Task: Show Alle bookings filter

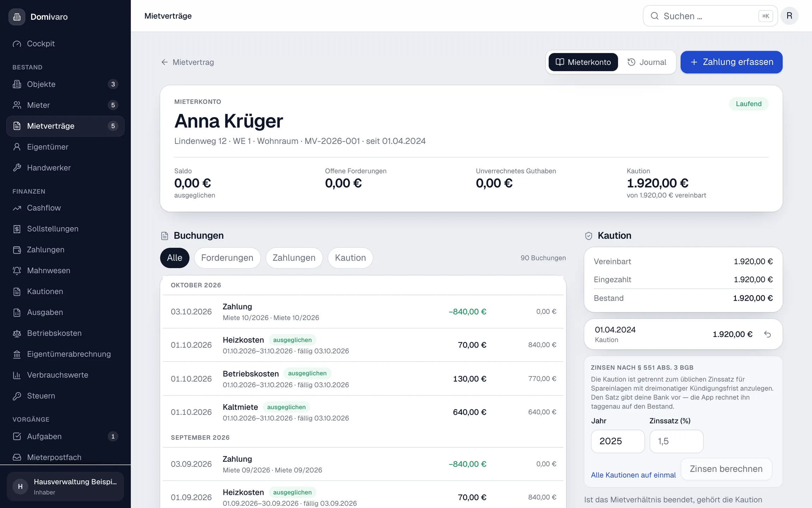Action: (x=174, y=258)
